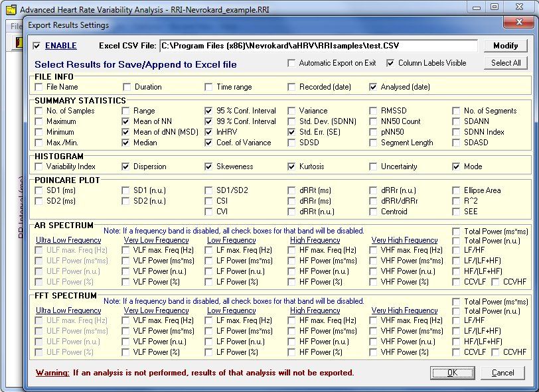Uncheck the ENABLE export checkbox

tap(37, 46)
